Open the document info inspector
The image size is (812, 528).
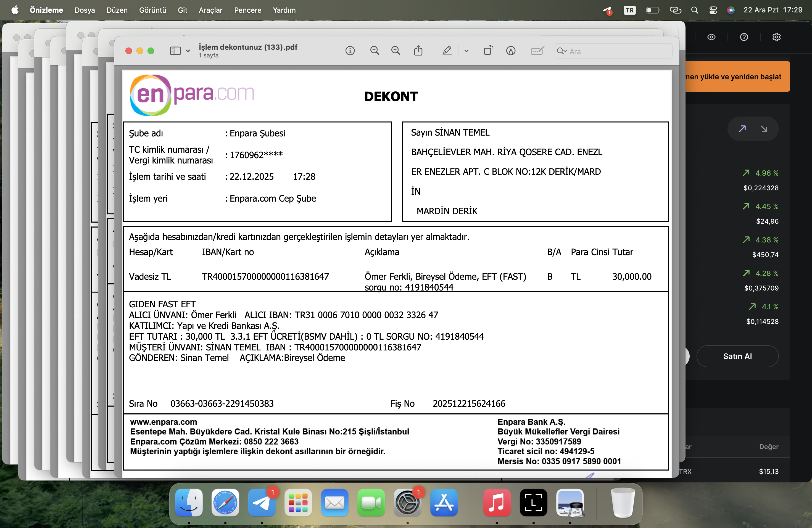350,51
